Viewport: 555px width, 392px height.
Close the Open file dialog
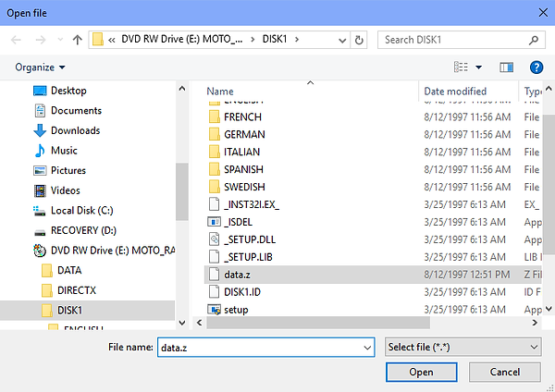[x=543, y=13]
